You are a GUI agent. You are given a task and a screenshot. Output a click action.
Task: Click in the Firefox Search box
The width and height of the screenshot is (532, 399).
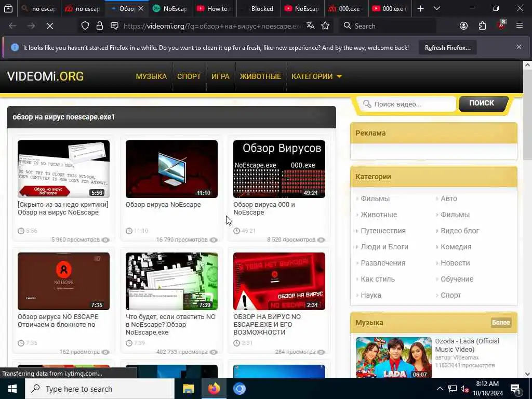[x=388, y=26]
